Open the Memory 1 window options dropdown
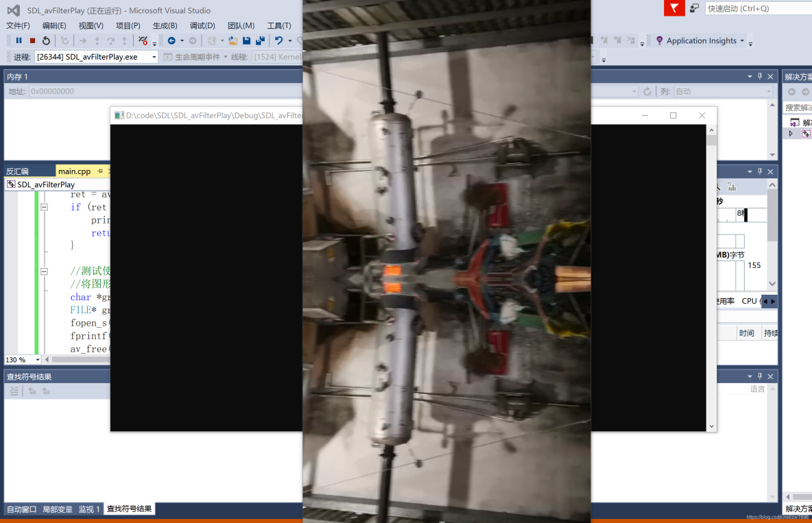 pyautogui.click(x=750, y=77)
